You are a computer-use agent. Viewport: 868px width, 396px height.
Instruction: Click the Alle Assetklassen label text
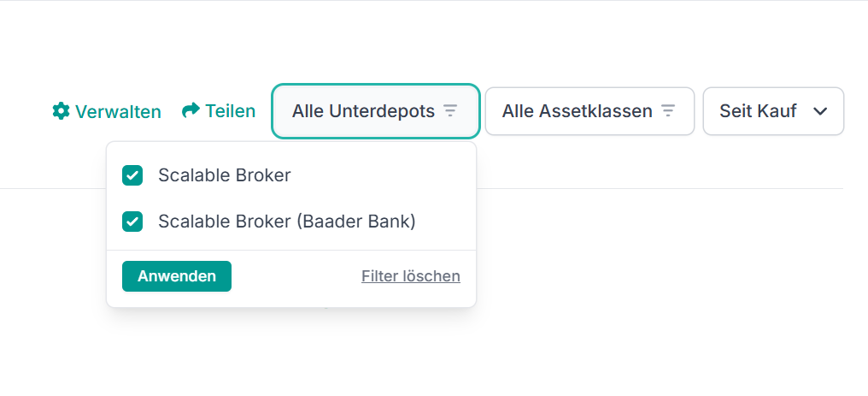click(x=577, y=111)
